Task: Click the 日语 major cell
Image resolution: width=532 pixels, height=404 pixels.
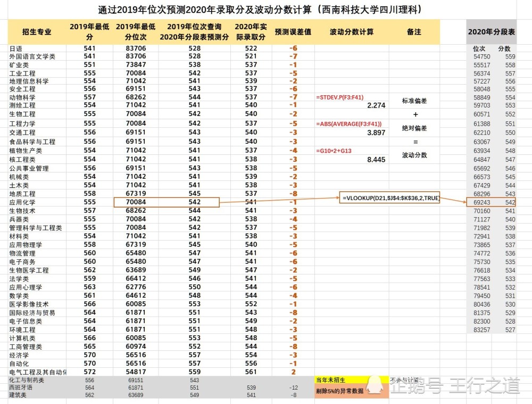Action: pyautogui.click(x=15, y=48)
